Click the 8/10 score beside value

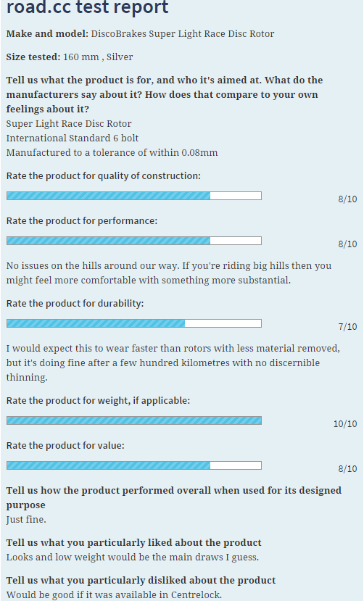(x=347, y=468)
